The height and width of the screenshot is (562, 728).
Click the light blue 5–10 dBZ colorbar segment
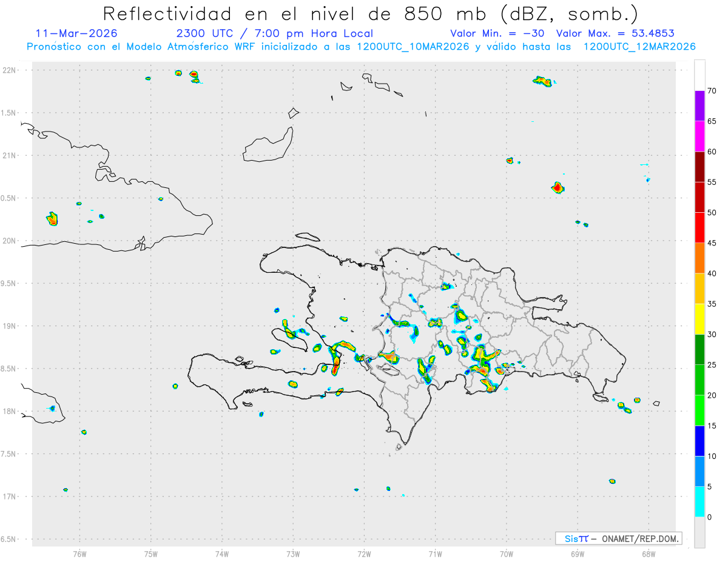tap(699, 471)
